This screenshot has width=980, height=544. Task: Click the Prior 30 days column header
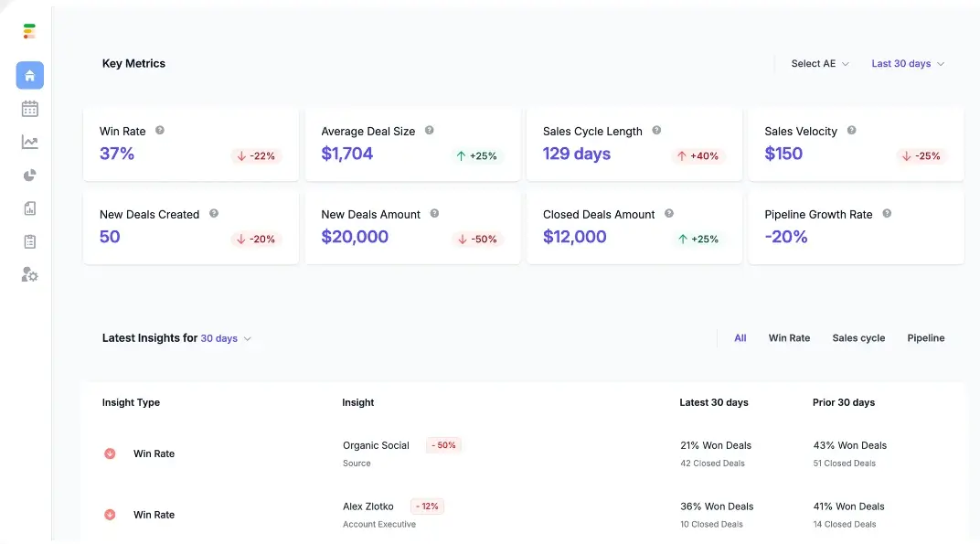pyautogui.click(x=843, y=402)
